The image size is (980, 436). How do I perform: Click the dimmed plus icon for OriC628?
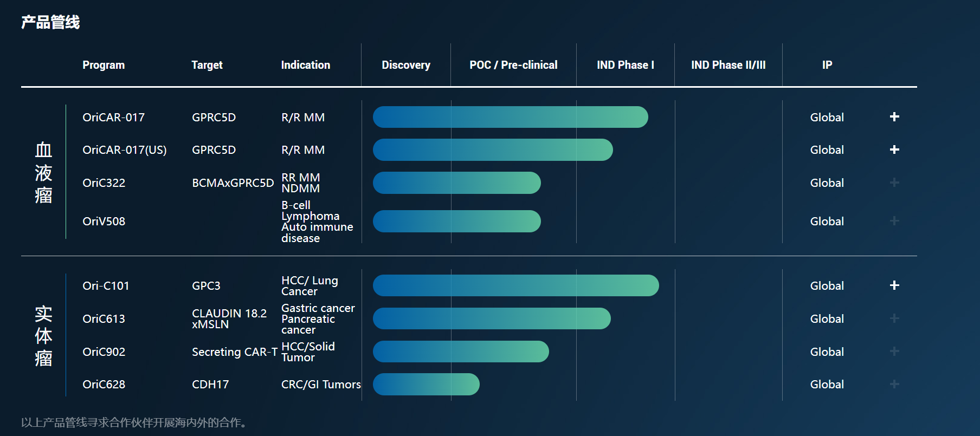(x=894, y=384)
